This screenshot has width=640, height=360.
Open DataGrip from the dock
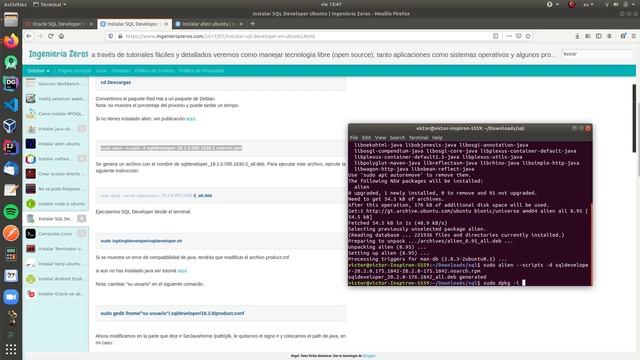(x=11, y=83)
